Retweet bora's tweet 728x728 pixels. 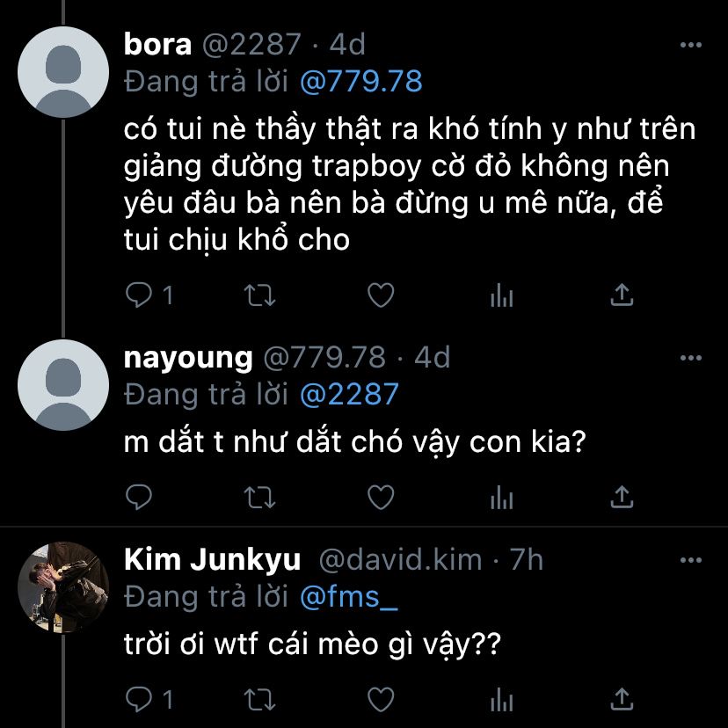(258, 296)
